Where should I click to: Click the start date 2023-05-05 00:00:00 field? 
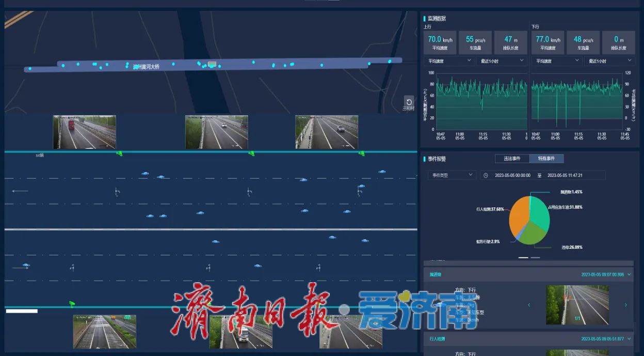(512, 175)
